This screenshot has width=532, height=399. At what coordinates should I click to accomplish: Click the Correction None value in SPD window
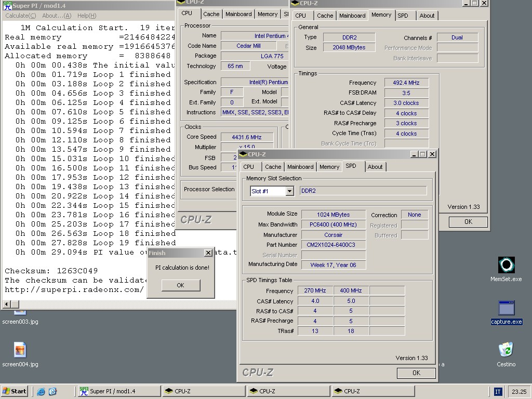[x=414, y=215]
